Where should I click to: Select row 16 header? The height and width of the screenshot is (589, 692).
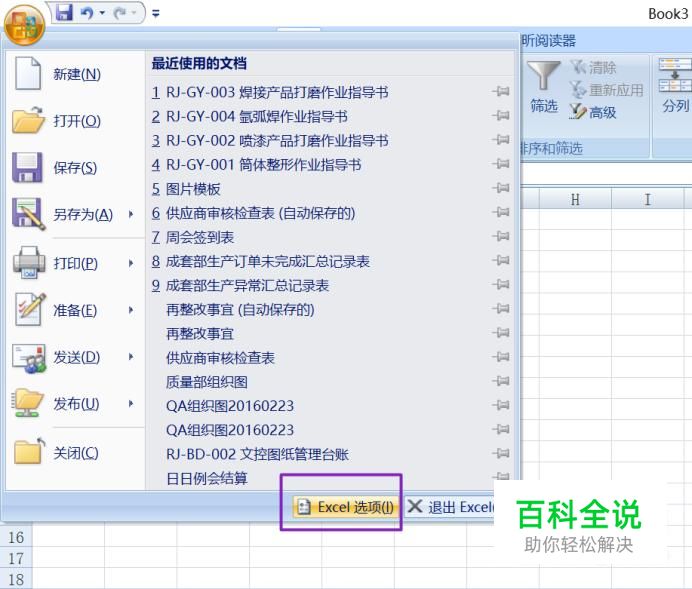pyautogui.click(x=16, y=537)
